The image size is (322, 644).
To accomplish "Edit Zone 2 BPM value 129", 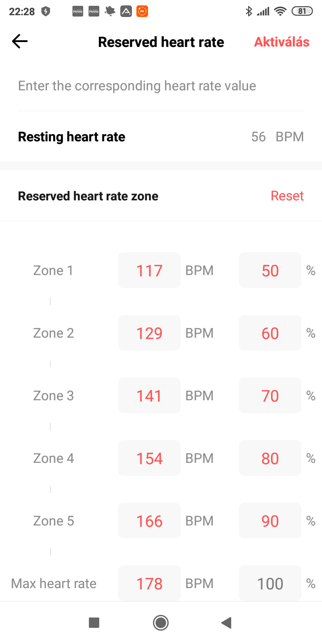I will [149, 333].
